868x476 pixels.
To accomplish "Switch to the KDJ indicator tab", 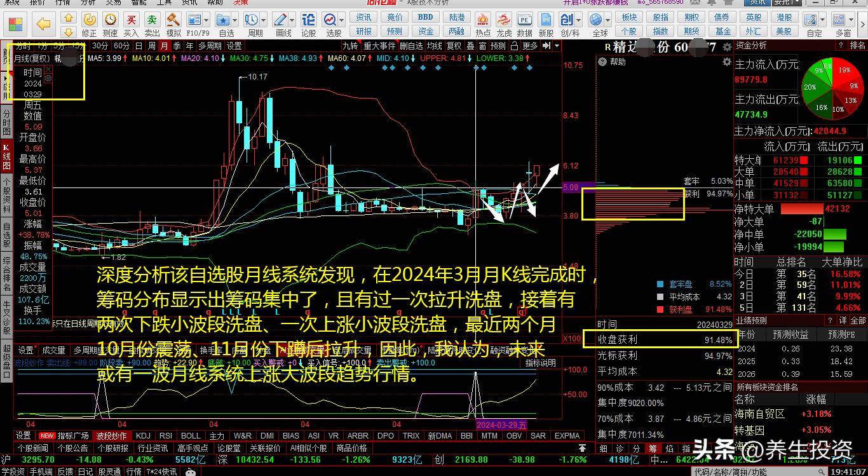I will [143, 436].
